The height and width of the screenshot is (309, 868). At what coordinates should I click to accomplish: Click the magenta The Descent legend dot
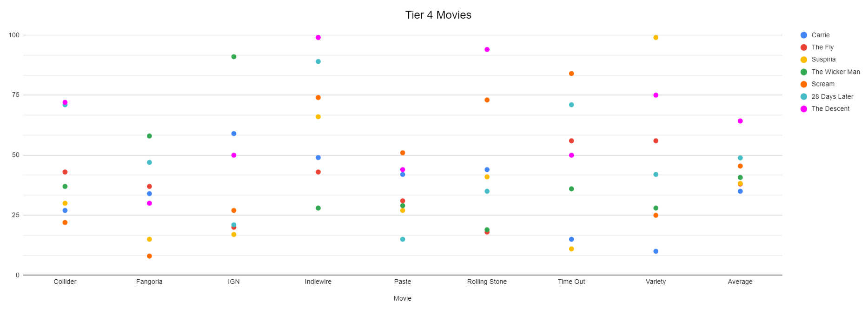pyautogui.click(x=803, y=109)
